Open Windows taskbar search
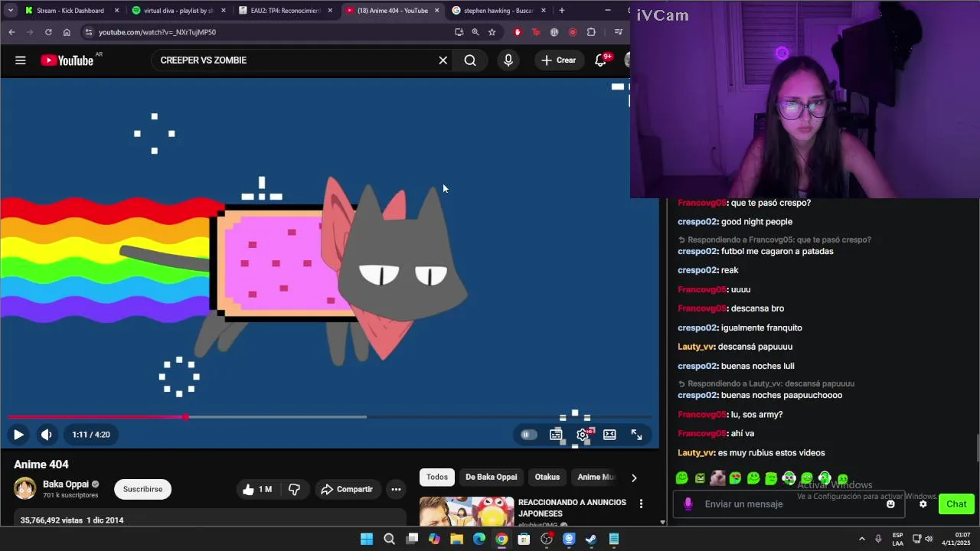The height and width of the screenshot is (551, 980). (x=389, y=539)
